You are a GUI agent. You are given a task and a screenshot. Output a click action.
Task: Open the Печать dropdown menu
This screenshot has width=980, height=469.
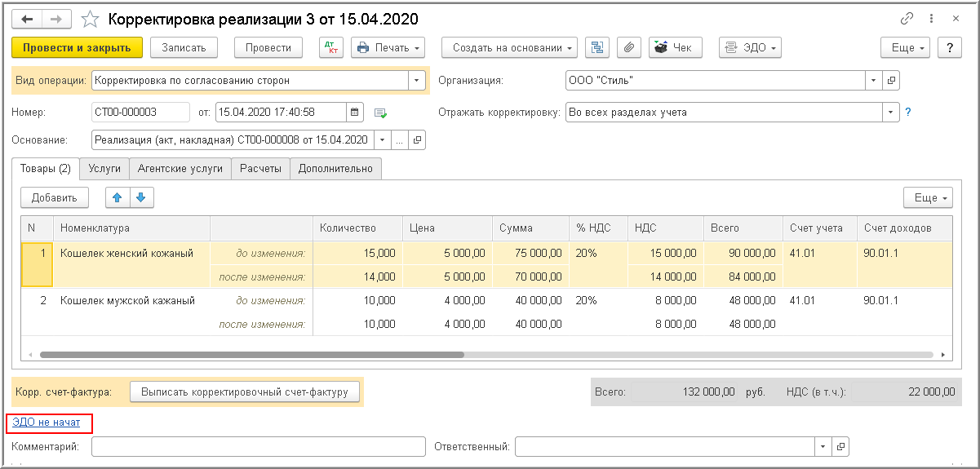[388, 48]
